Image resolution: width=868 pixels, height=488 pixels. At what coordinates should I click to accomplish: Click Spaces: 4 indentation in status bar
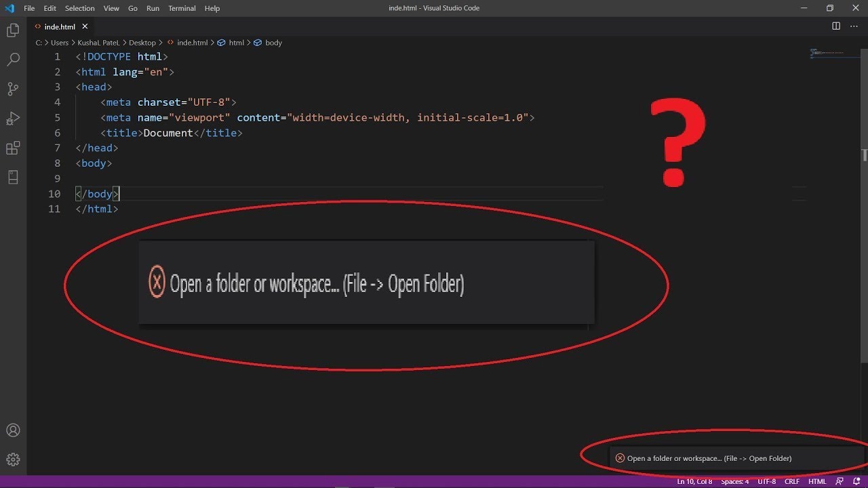point(735,481)
